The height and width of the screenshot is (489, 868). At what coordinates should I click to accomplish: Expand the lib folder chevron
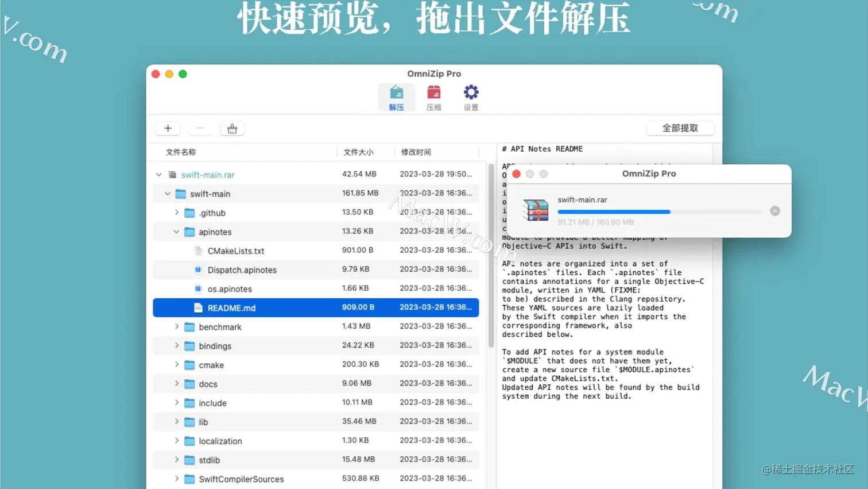pos(176,421)
